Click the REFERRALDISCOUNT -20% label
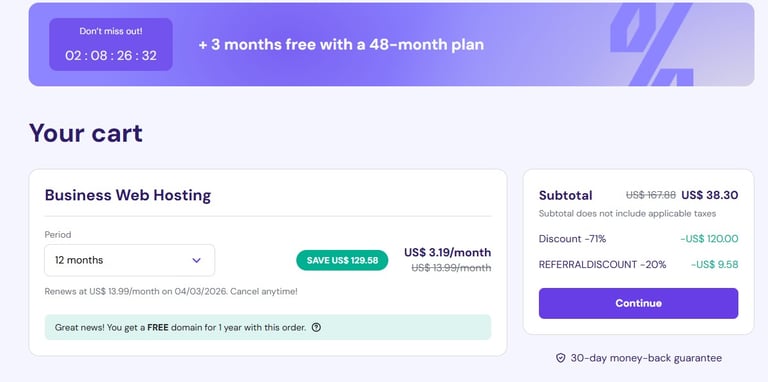 (602, 264)
